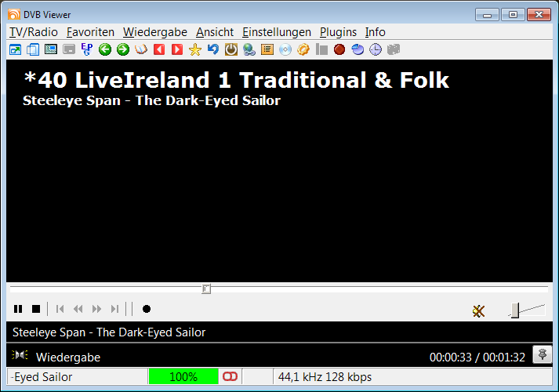Image resolution: width=559 pixels, height=392 pixels.
Task: Click the power shutdown icon
Action: (x=231, y=49)
